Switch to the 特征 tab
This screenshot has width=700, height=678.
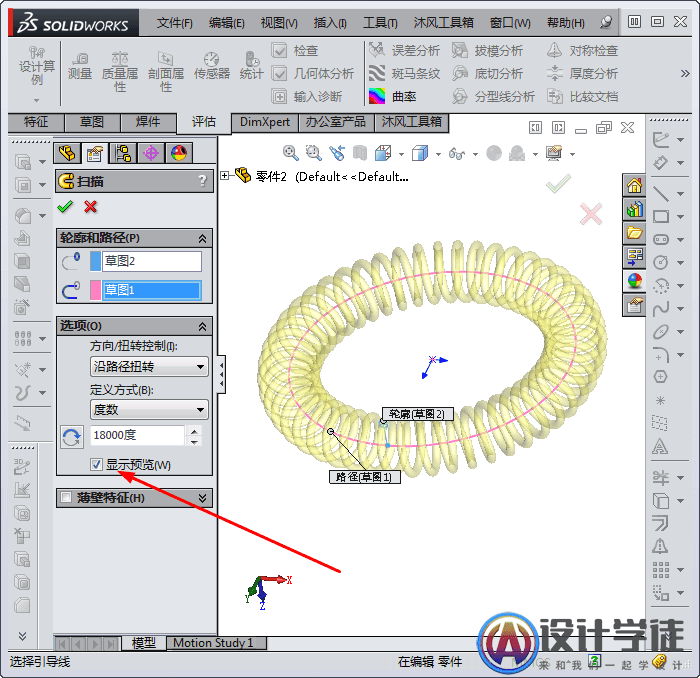(x=36, y=122)
